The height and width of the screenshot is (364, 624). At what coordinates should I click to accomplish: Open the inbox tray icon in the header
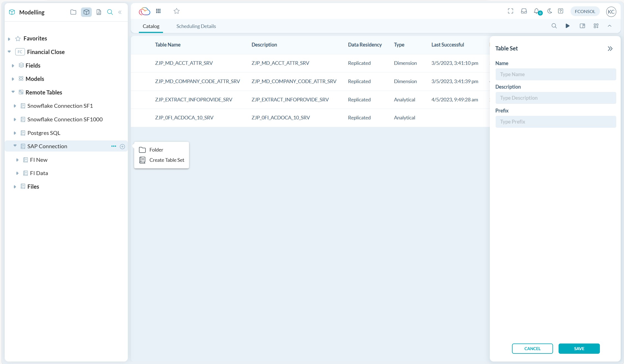(524, 11)
